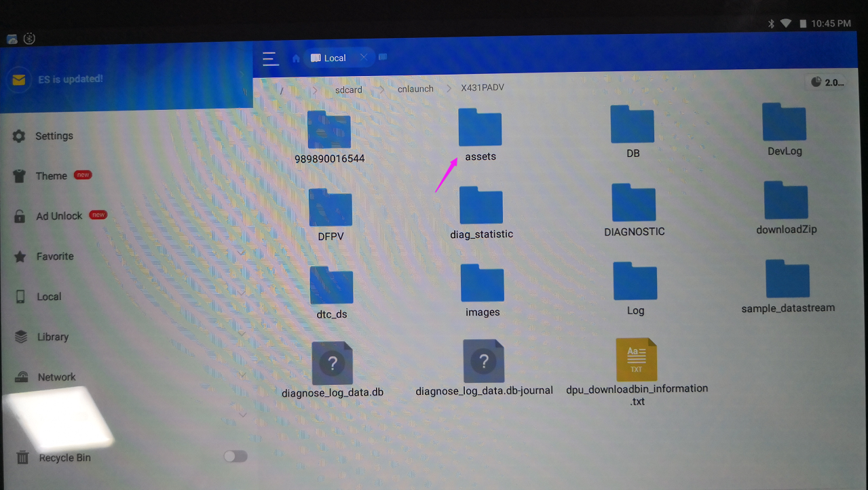Navigate to cnlaunch in breadcrumb path
The height and width of the screenshot is (490, 868).
tap(415, 89)
